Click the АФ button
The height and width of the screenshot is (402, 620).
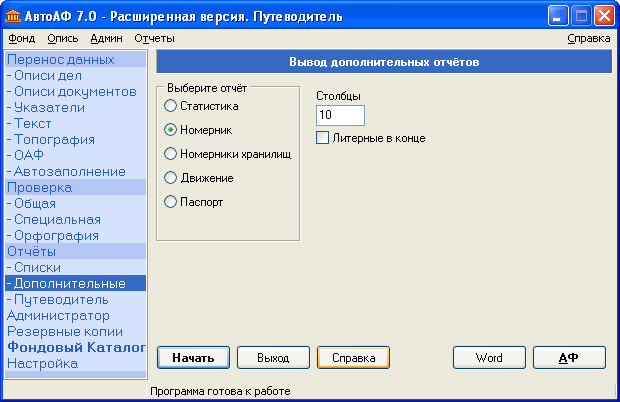click(x=569, y=358)
